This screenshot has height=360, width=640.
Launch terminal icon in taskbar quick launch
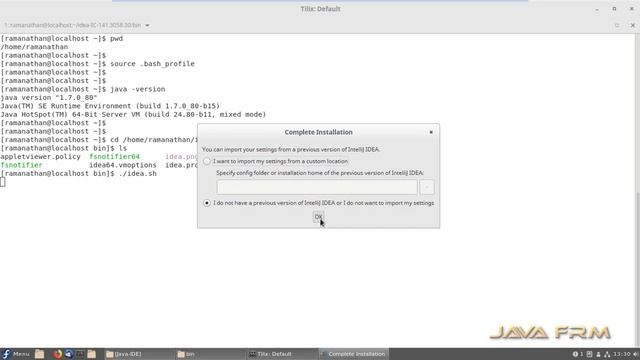(80, 354)
